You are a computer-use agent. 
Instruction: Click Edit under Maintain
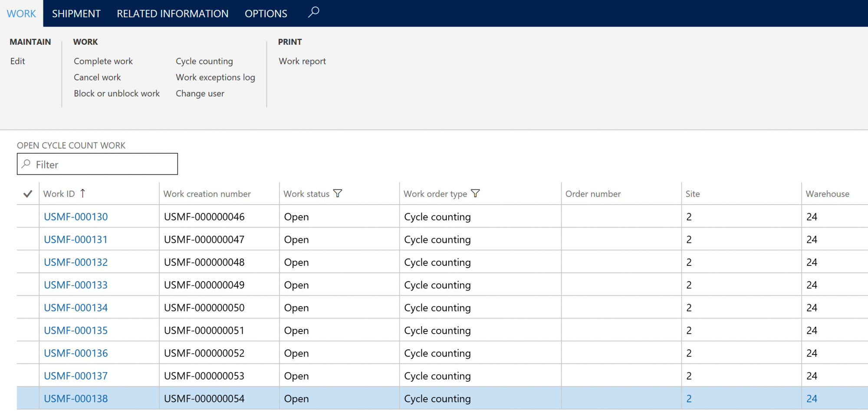coord(17,61)
